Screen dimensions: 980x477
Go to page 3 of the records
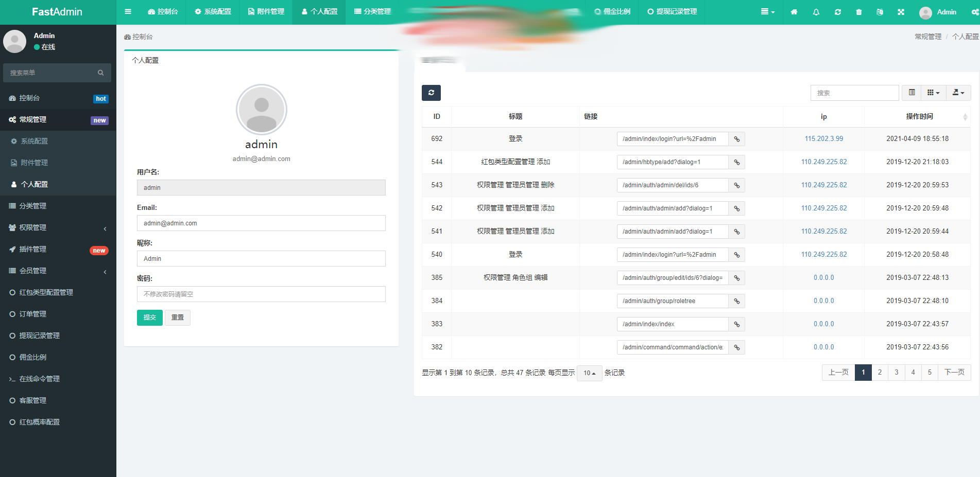(x=896, y=372)
